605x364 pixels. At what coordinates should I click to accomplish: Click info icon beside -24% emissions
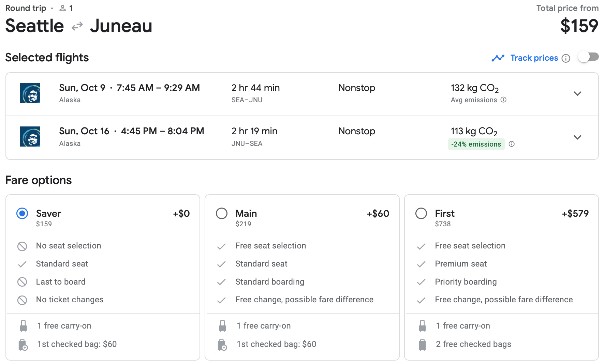click(x=512, y=144)
